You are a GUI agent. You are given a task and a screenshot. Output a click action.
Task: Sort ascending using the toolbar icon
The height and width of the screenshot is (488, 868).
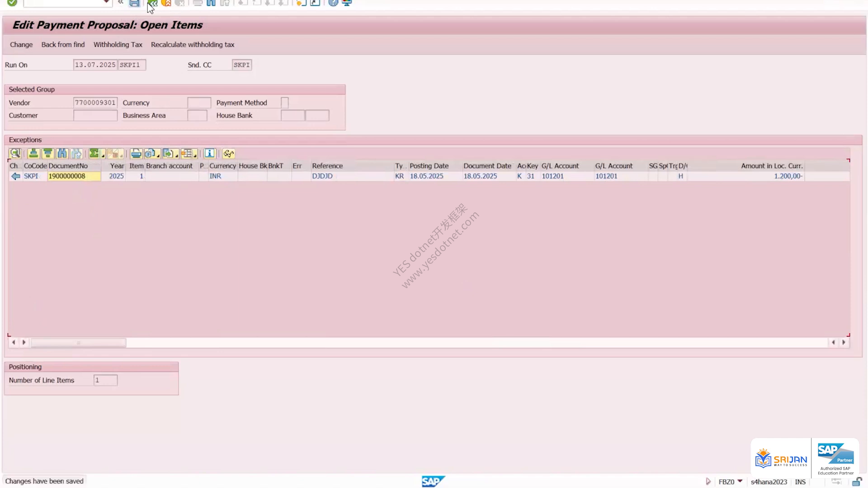point(33,154)
